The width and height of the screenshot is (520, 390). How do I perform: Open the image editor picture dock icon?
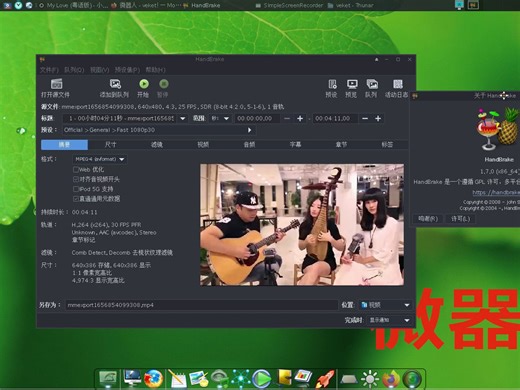[198, 379]
